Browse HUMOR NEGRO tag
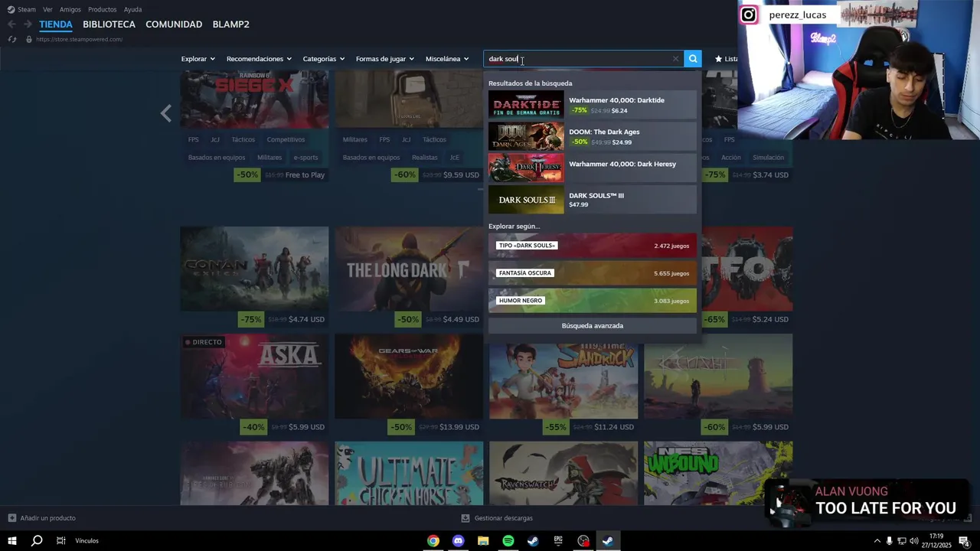980x551 pixels. pos(593,301)
